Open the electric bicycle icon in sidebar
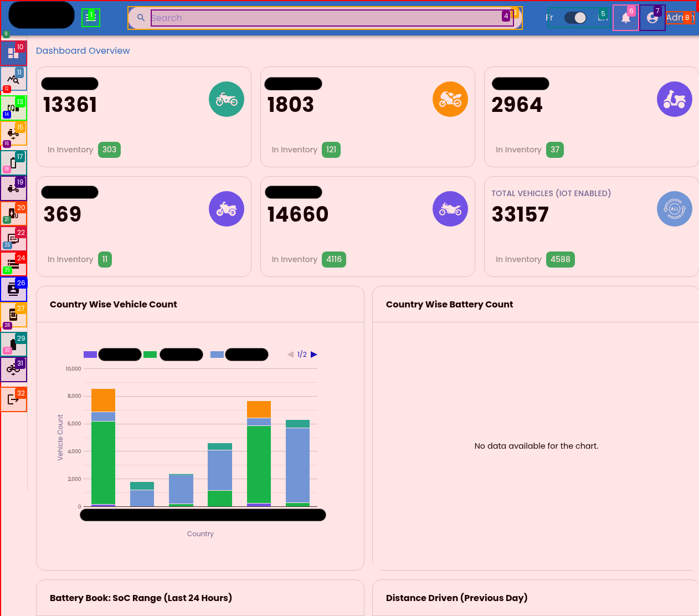 tap(13, 369)
